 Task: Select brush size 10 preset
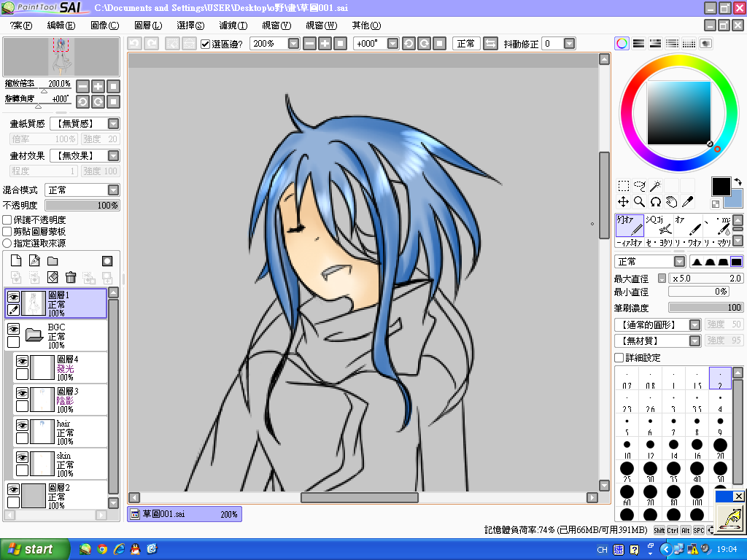627,448
